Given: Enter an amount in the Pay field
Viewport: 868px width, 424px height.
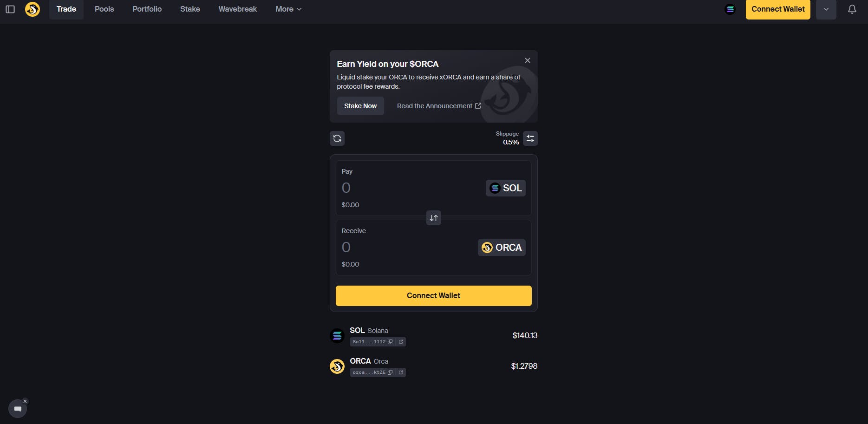Looking at the screenshot, I should tap(372, 187).
